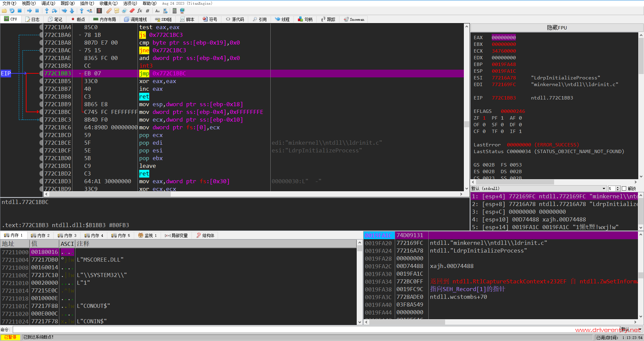Toggle breakpoint bullet at address 772C1BBC

41,112
